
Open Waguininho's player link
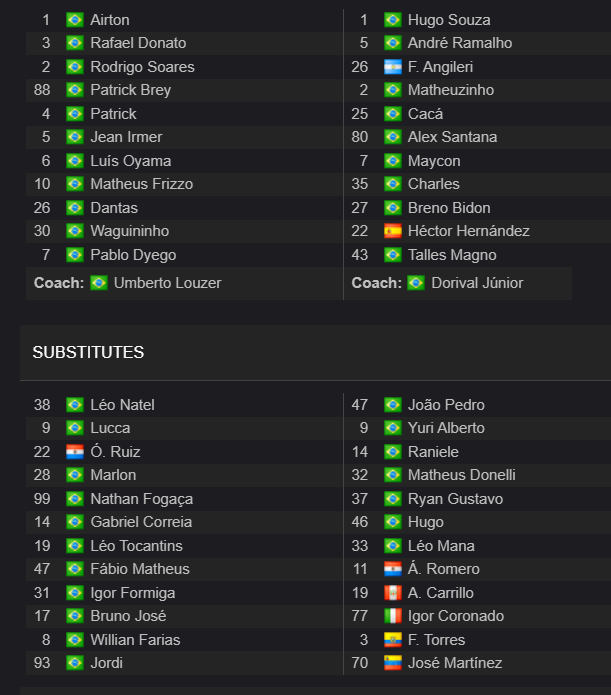click(129, 231)
